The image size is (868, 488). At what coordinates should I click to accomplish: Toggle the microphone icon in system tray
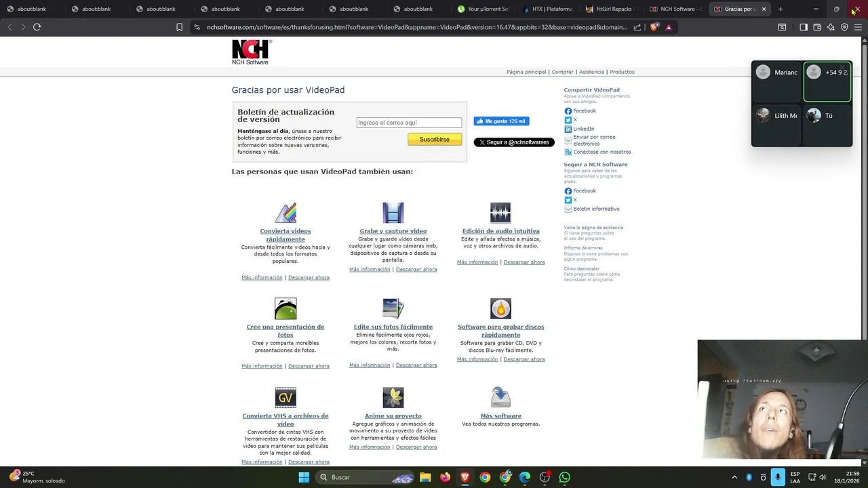click(x=778, y=477)
